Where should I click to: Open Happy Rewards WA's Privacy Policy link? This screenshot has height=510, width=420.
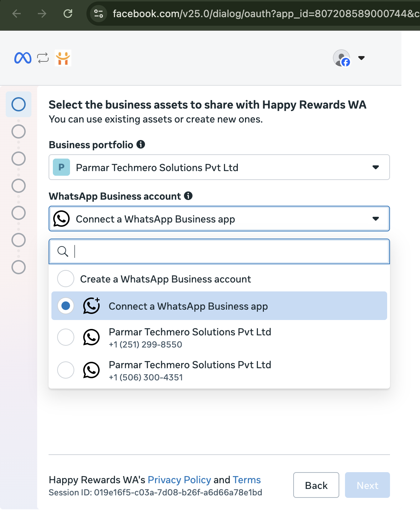tap(179, 480)
